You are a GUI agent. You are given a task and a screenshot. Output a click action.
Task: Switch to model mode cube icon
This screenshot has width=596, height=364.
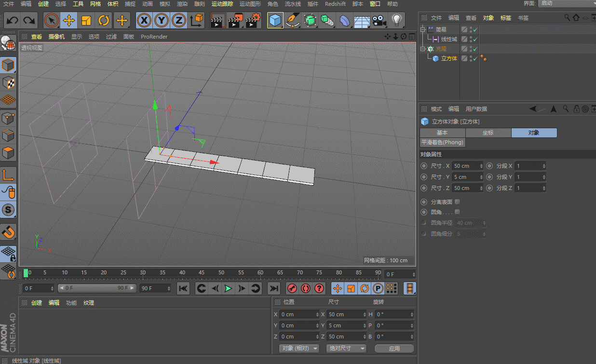pos(8,65)
